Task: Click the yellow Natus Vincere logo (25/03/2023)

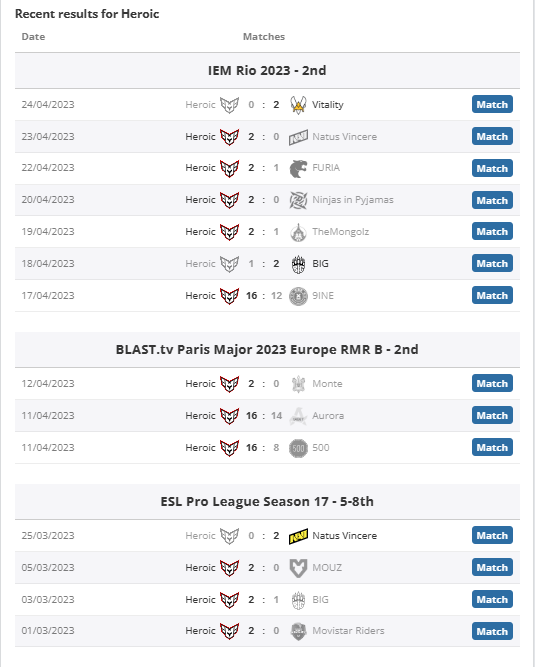Action: [298, 536]
